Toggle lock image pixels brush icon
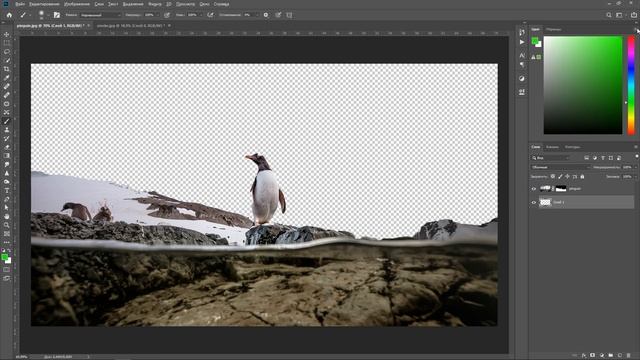The width and height of the screenshot is (640, 360). pyautogui.click(x=560, y=177)
